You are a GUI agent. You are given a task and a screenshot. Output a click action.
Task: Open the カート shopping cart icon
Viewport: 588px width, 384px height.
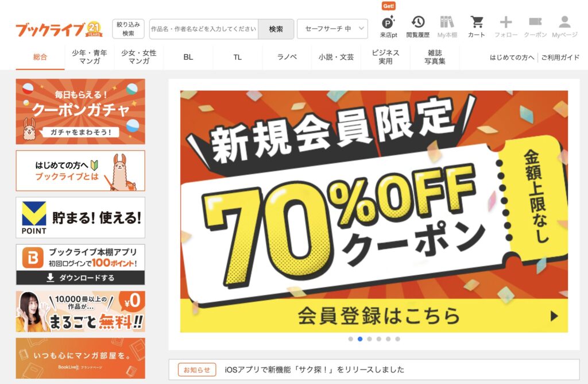click(477, 22)
